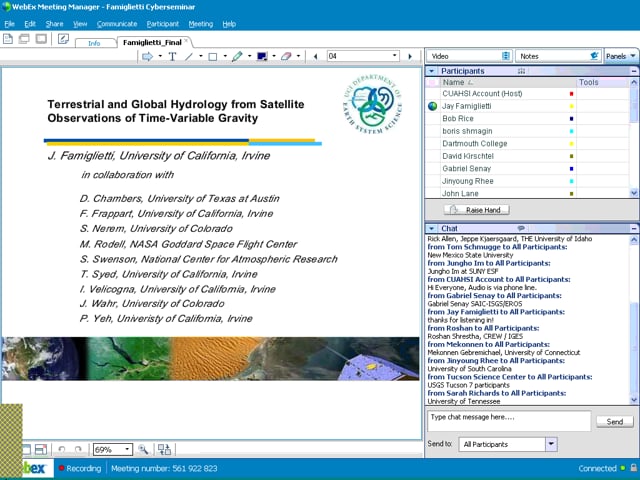Pick the dark blue annotation color swatch

[x=262, y=56]
